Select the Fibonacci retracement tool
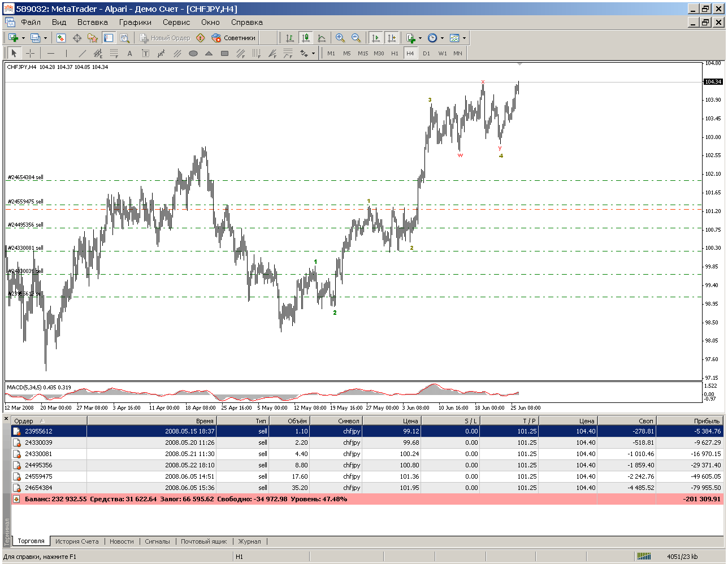The height and width of the screenshot is (564, 728). tap(114, 53)
